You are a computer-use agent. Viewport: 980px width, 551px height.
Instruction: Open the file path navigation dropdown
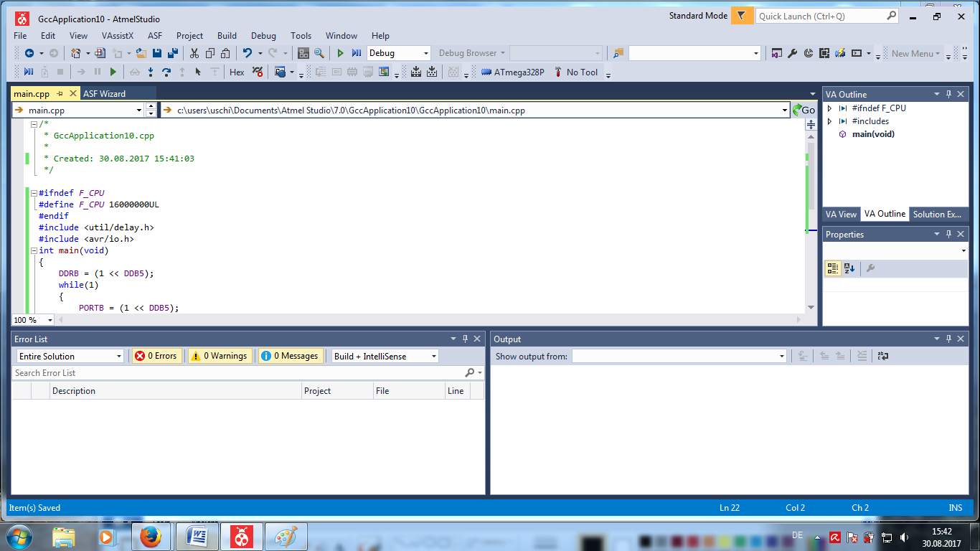pos(785,110)
